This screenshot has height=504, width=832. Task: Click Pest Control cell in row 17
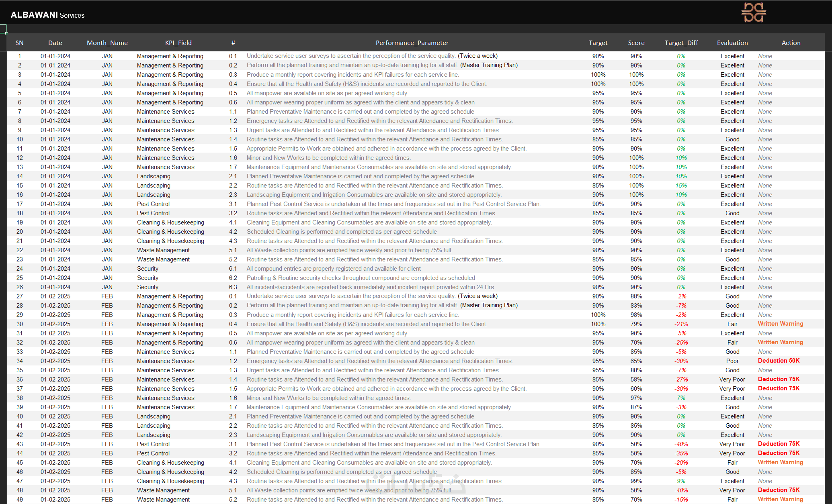point(153,204)
